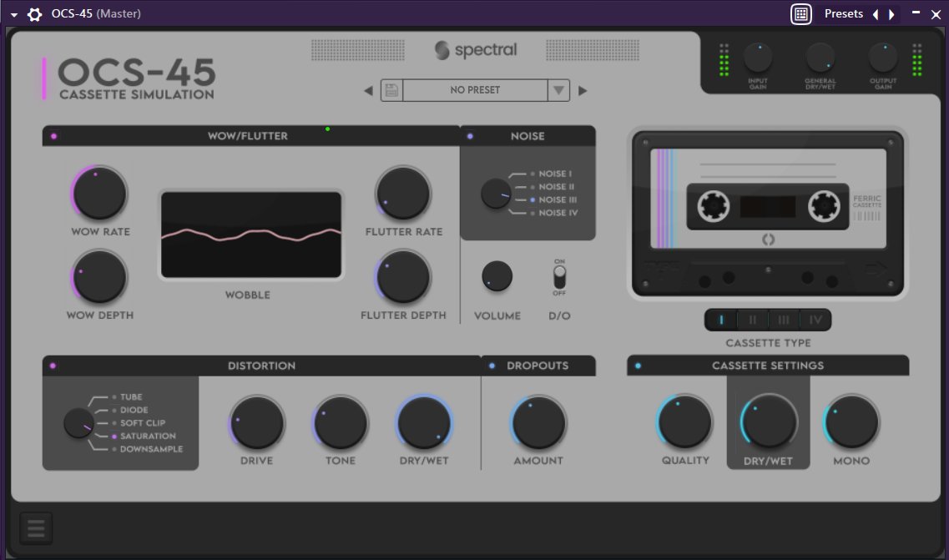This screenshot has width=949, height=560.
Task: Click the GENERAL DRY/WET knob
Action: click(820, 58)
